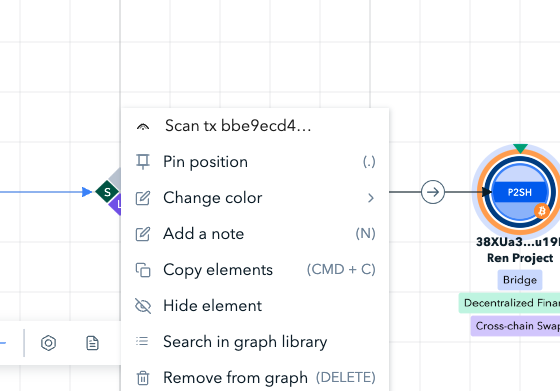This screenshot has height=391, width=560.
Task: Expand the Change color submenu arrow
Action: point(371,198)
